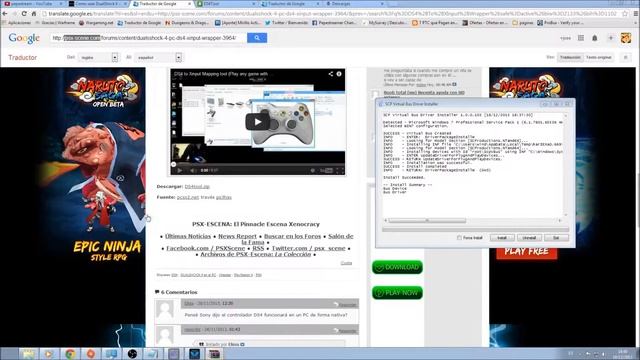Switch to the DualShock tab

97,4
